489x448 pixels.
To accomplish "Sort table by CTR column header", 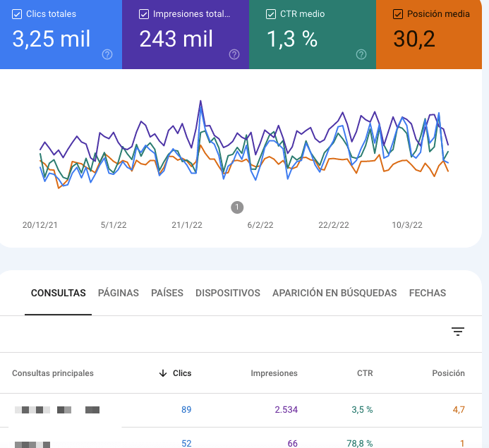I will 364,373.
